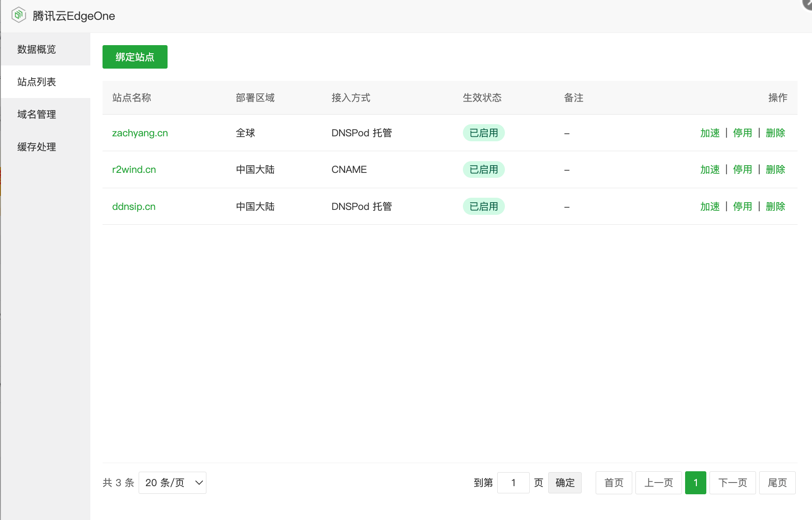The height and width of the screenshot is (520, 812).
Task: Disable ddnsip.cn using 停用
Action: [x=742, y=206]
